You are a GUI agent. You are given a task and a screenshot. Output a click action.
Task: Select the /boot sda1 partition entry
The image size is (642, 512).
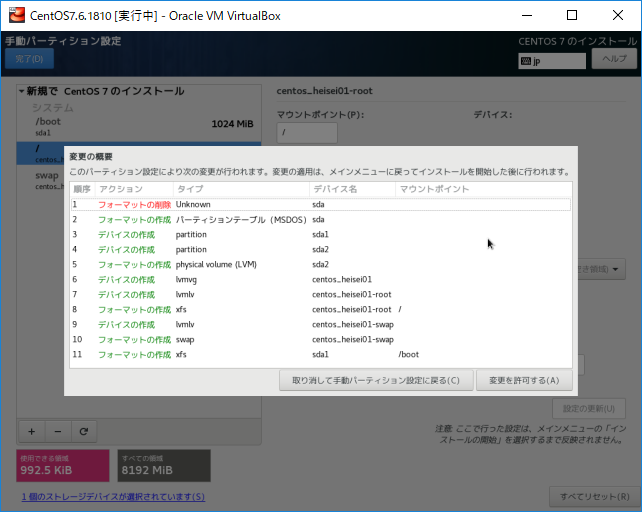(x=139, y=127)
